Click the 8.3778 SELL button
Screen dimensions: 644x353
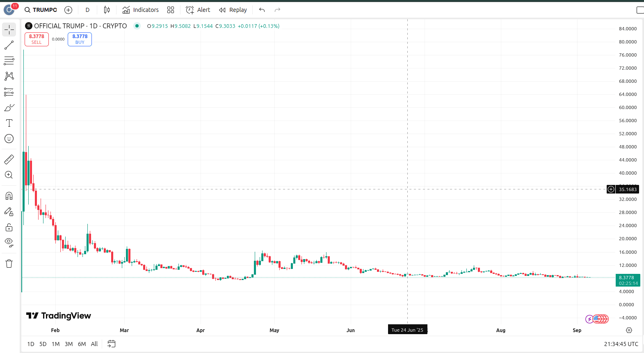(37, 39)
